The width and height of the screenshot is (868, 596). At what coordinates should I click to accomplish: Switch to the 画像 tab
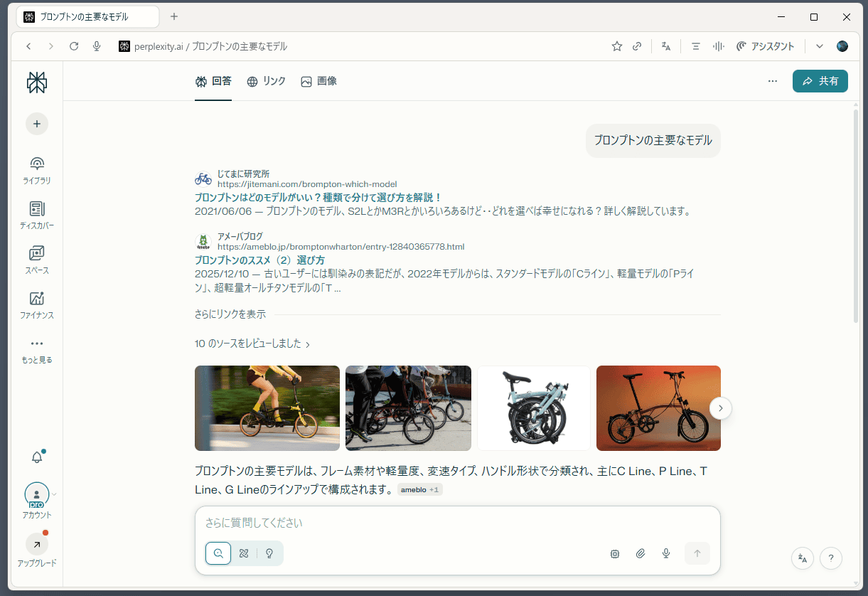(x=319, y=81)
